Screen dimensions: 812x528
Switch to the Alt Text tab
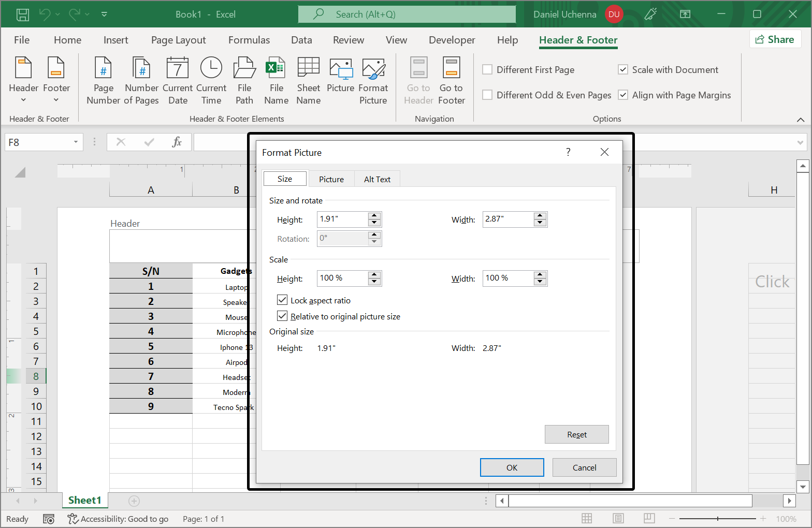point(377,179)
